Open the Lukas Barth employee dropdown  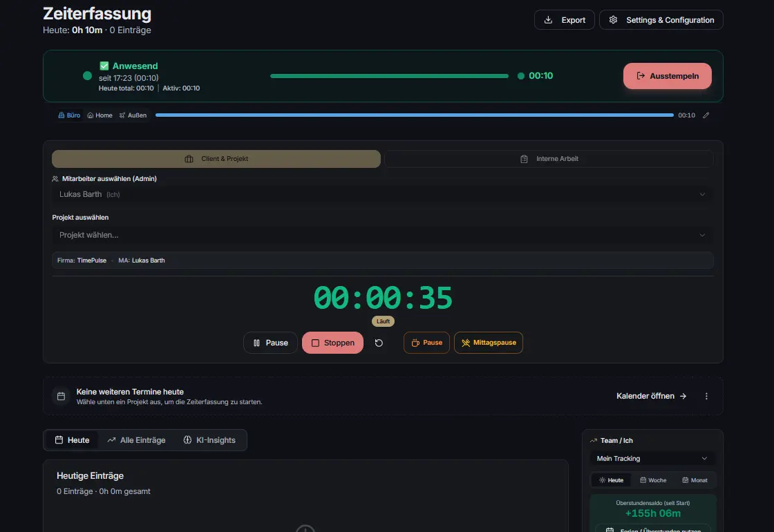click(383, 194)
